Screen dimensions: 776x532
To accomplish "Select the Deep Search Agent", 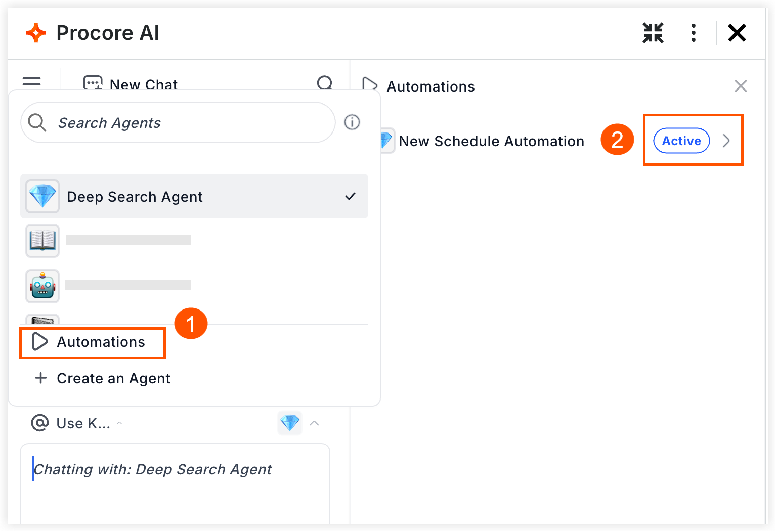I will [x=194, y=196].
